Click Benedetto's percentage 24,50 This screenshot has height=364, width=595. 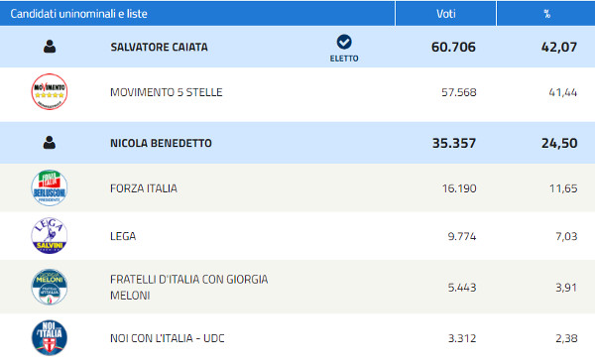[559, 143]
